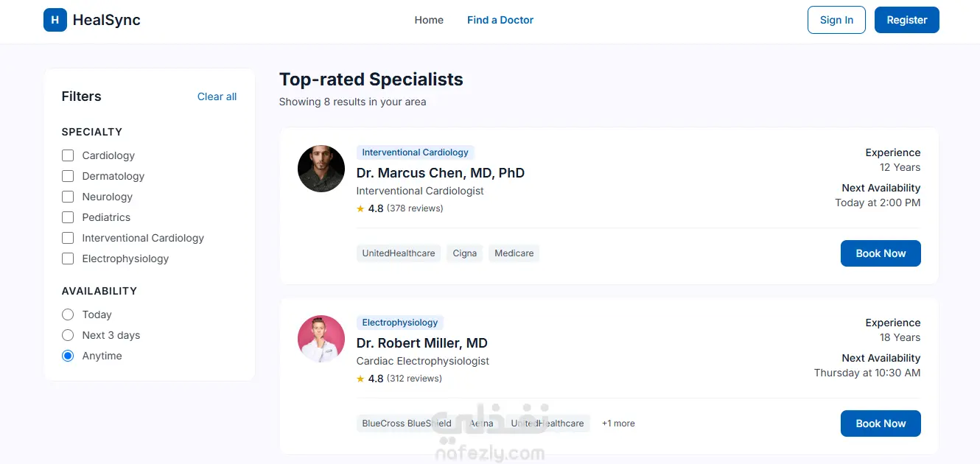Enable the Neurology filter checkbox
The height and width of the screenshot is (464, 980).
coord(68,197)
